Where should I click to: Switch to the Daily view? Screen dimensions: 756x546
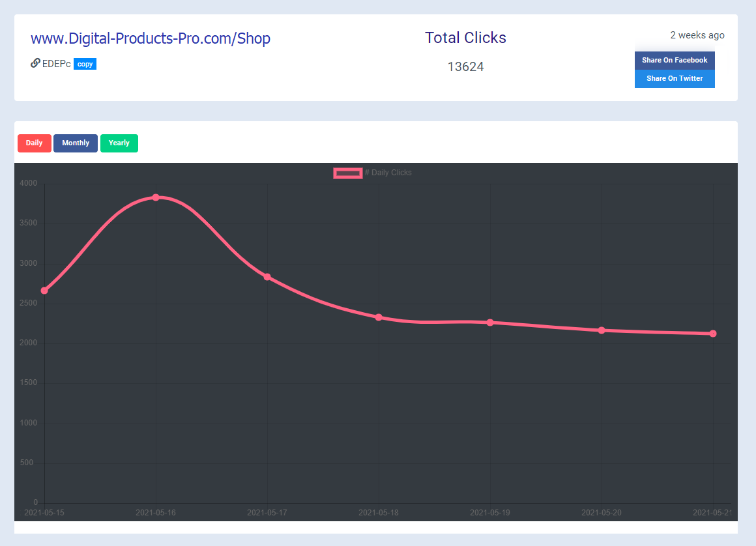click(x=34, y=143)
